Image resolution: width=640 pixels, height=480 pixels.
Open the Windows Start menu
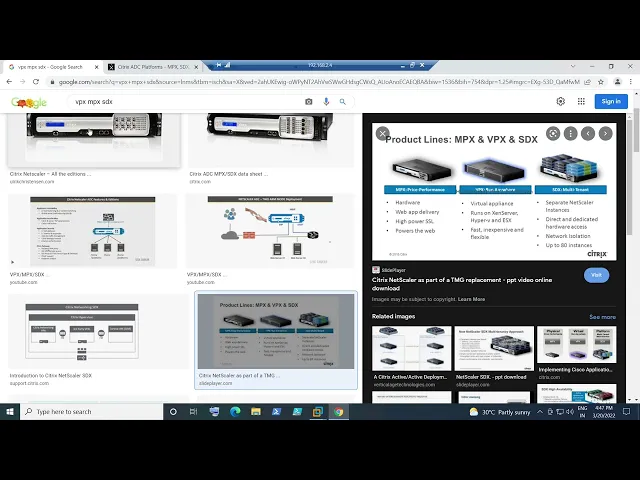pos(10,412)
